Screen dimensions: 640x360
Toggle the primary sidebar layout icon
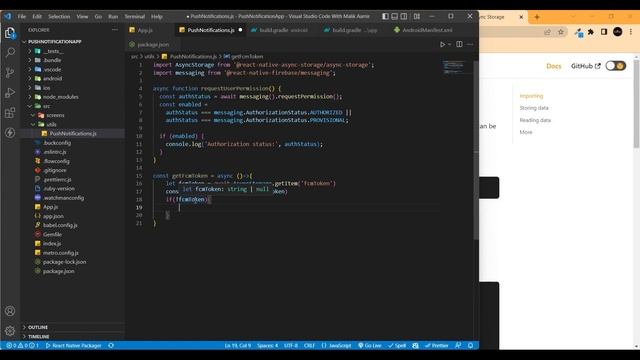click(385, 16)
